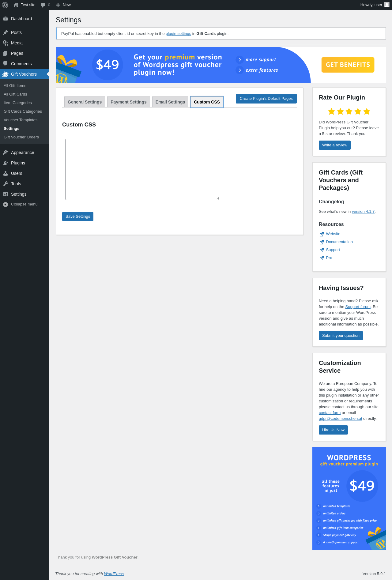Screen dimensions: 392x580
Task: Click the fifth rating star
Action: (367, 111)
